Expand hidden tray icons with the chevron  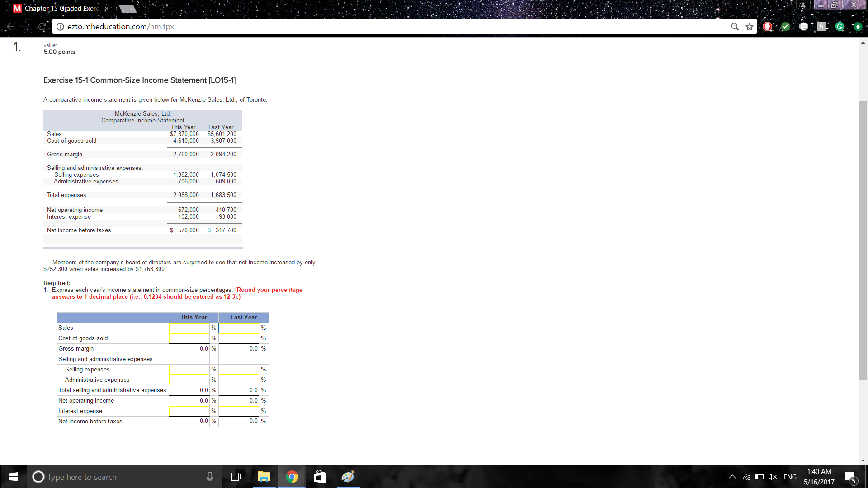coord(732,477)
